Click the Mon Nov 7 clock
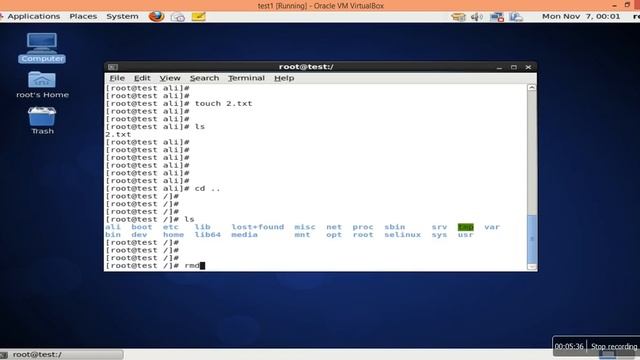This screenshot has width=640, height=360. coord(580,16)
